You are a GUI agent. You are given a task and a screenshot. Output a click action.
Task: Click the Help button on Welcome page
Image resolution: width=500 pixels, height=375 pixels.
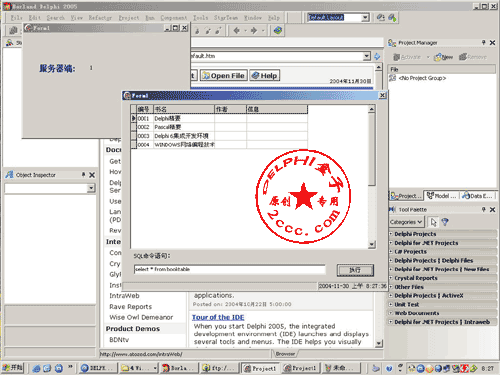coord(265,76)
